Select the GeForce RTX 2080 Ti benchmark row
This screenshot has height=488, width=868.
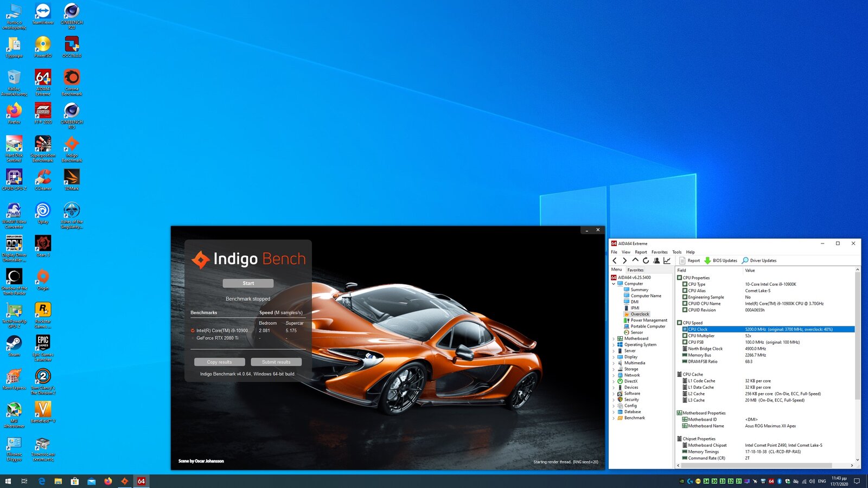point(248,338)
